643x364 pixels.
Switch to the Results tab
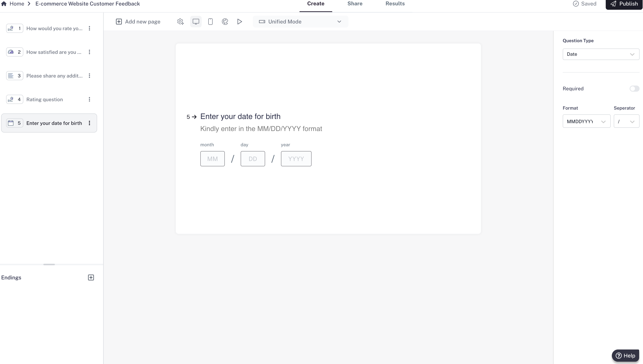click(395, 4)
